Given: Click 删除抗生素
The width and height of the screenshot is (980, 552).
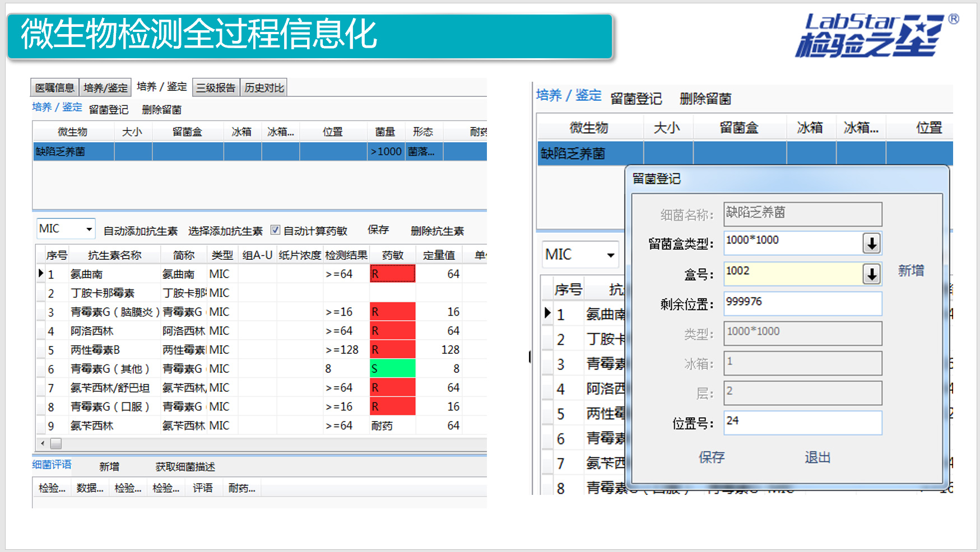Looking at the screenshot, I should point(437,231).
